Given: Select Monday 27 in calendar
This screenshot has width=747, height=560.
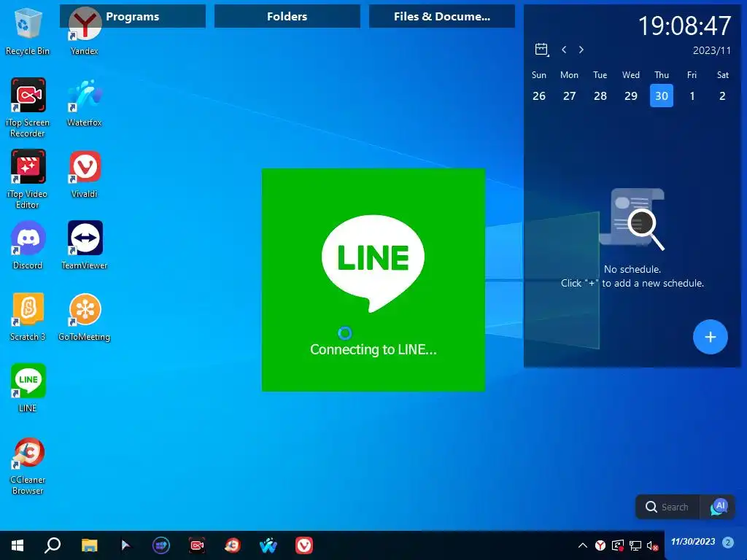Looking at the screenshot, I should 569,96.
